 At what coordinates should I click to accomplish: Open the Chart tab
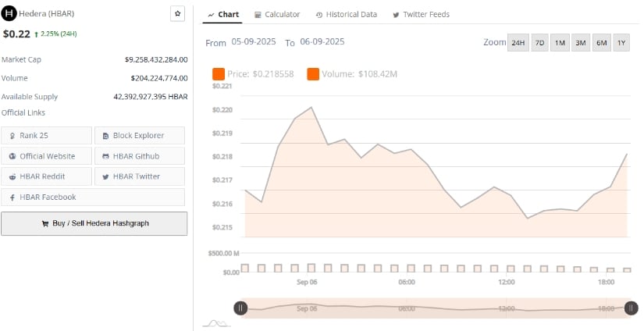pos(223,14)
